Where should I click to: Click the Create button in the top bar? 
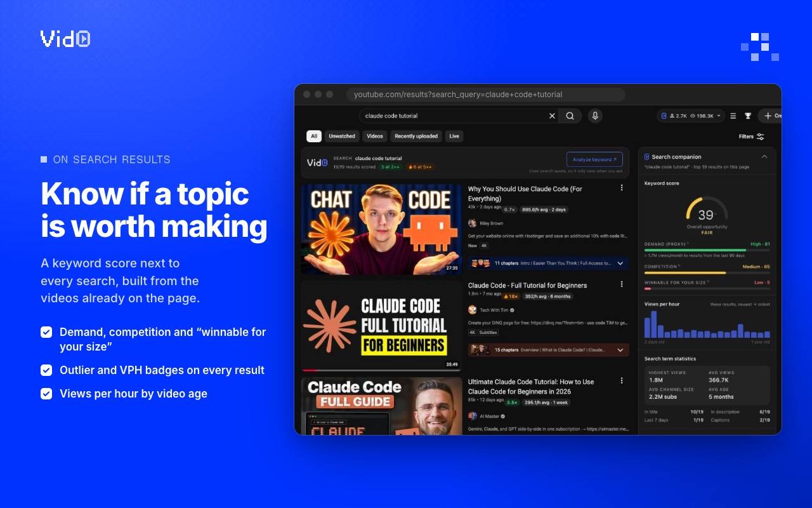click(x=771, y=116)
